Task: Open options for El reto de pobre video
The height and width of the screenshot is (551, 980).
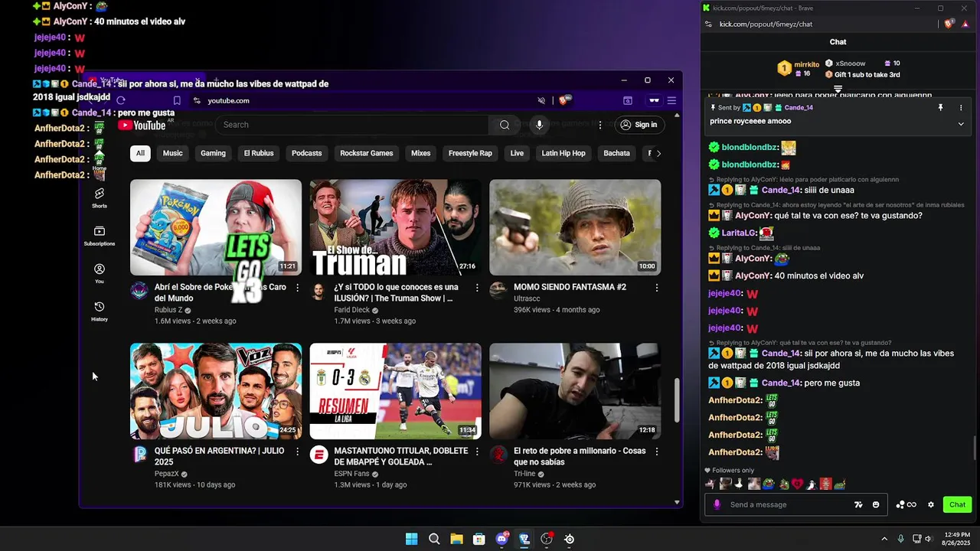Action: (x=657, y=452)
